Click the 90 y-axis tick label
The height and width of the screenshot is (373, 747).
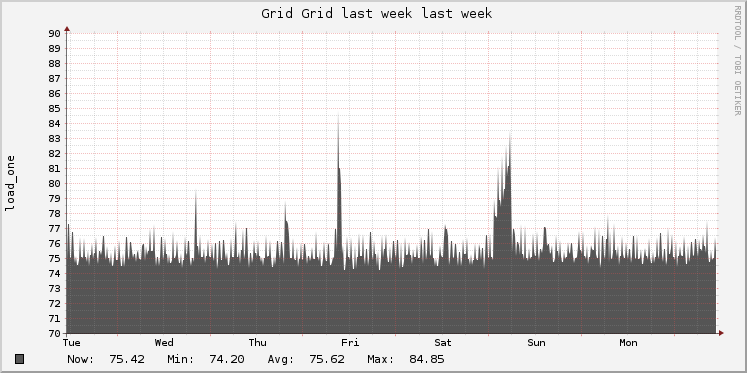(53, 33)
